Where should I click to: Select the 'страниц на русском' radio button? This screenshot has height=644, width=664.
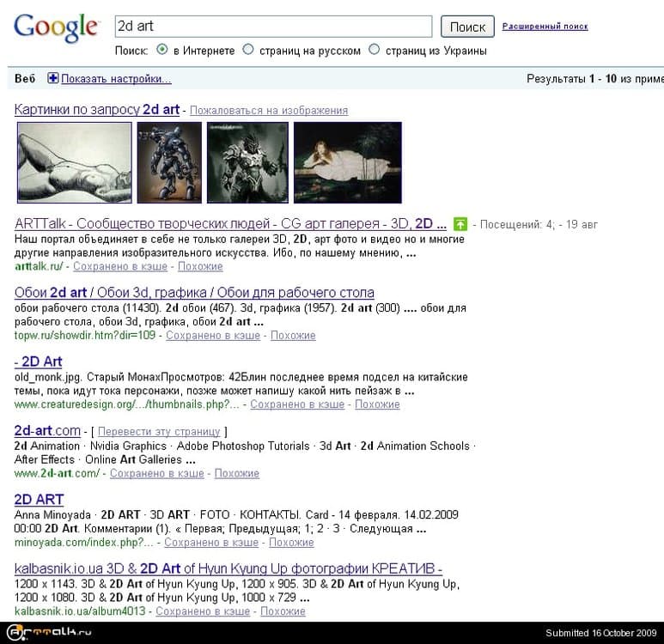[x=248, y=50]
